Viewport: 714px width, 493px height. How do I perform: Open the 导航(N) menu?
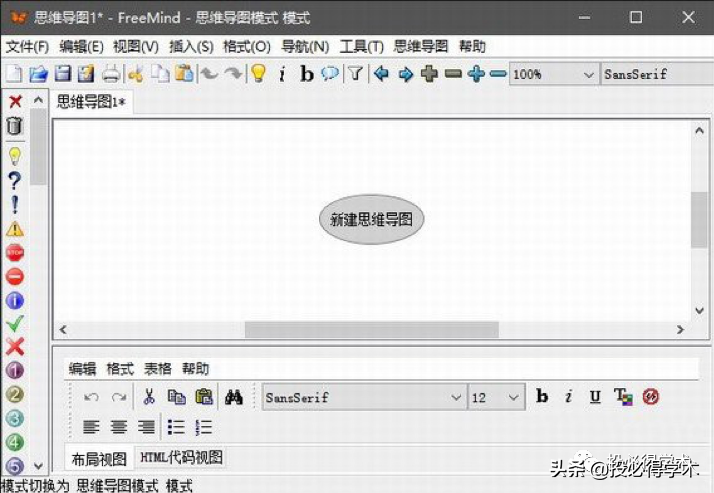[x=305, y=46]
